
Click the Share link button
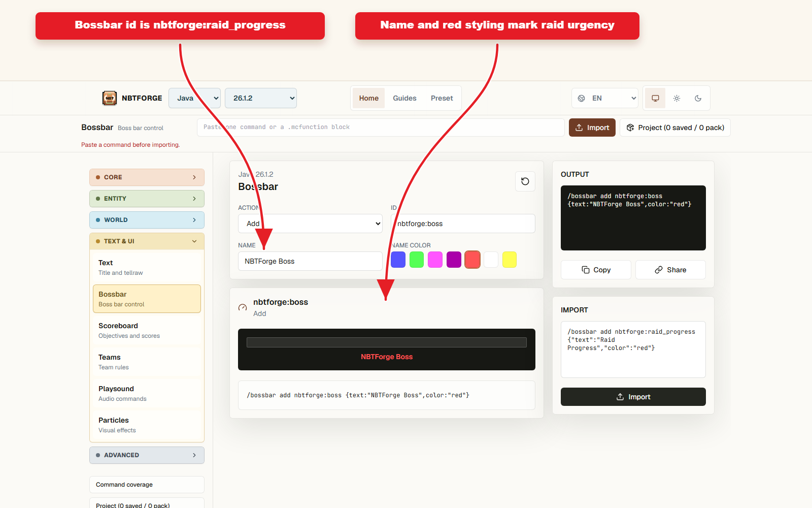click(670, 270)
